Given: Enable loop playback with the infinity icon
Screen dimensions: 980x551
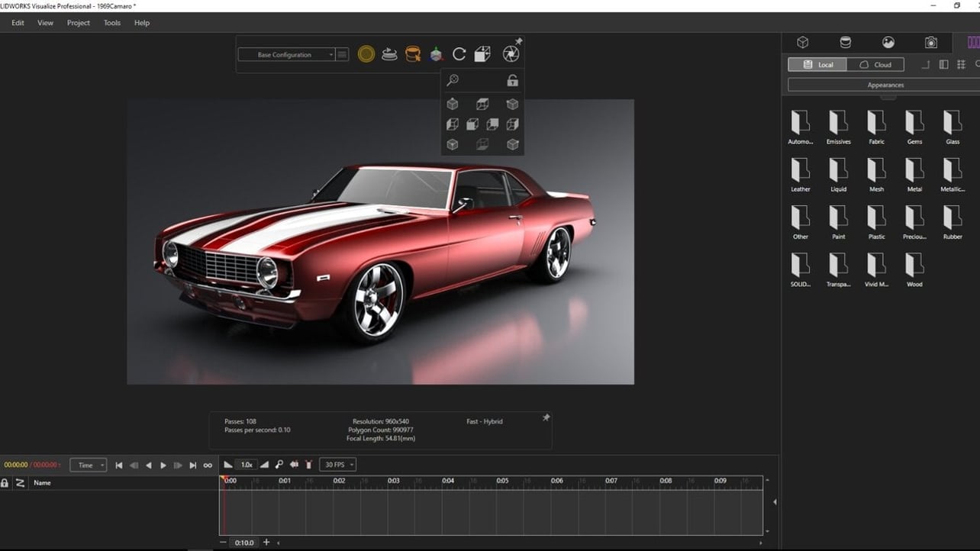Looking at the screenshot, I should coord(207,464).
